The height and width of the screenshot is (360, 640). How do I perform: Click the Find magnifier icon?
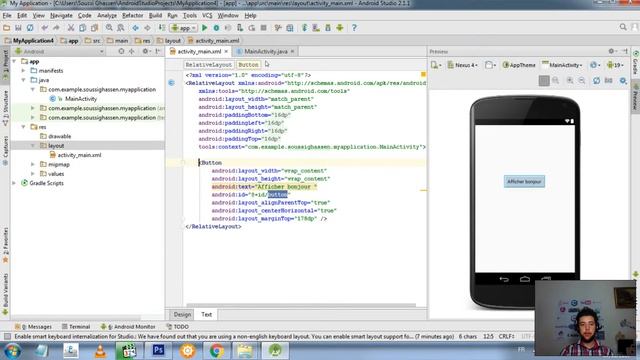(x=109, y=28)
